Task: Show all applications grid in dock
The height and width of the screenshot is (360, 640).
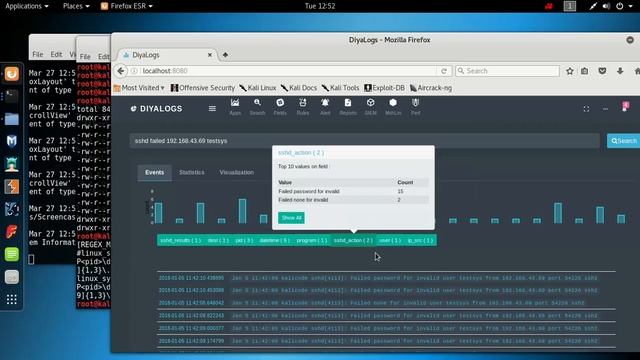Action: (11, 299)
